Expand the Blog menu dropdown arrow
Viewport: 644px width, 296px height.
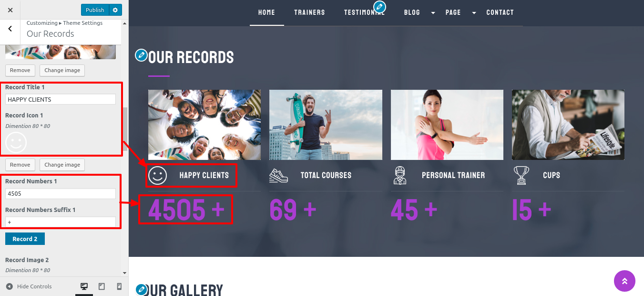click(433, 13)
